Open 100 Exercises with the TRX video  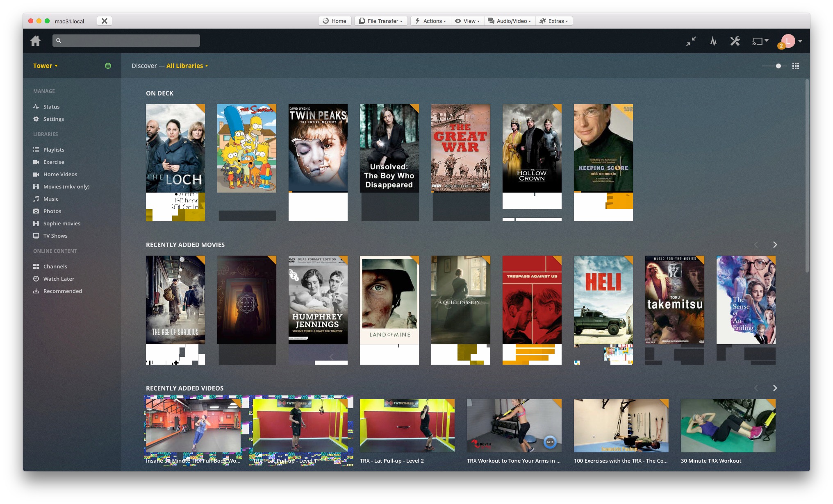click(x=621, y=426)
